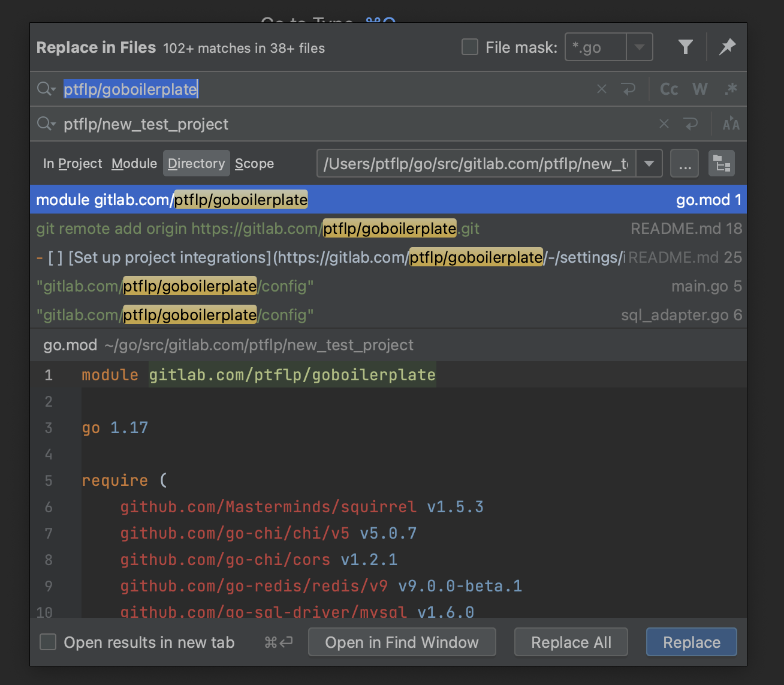784x685 pixels.
Task: Expand the directory path dropdown
Action: [x=649, y=164]
